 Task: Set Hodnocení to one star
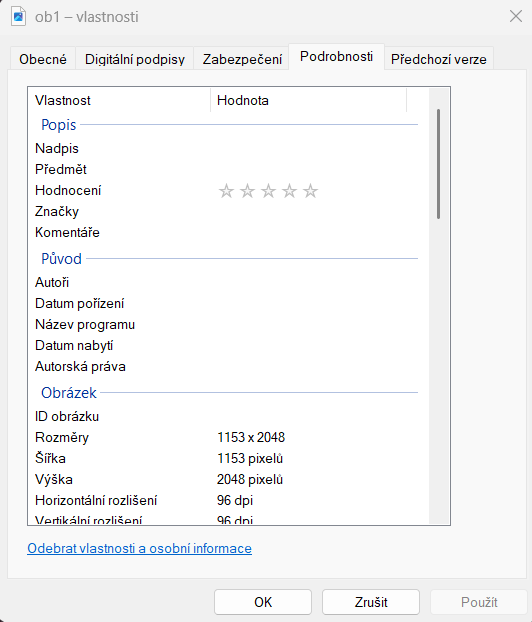[x=226, y=191]
